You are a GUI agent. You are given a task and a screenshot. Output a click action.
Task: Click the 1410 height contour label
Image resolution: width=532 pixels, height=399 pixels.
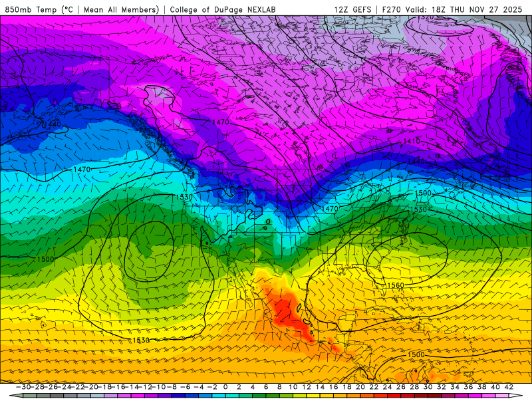[412, 141]
